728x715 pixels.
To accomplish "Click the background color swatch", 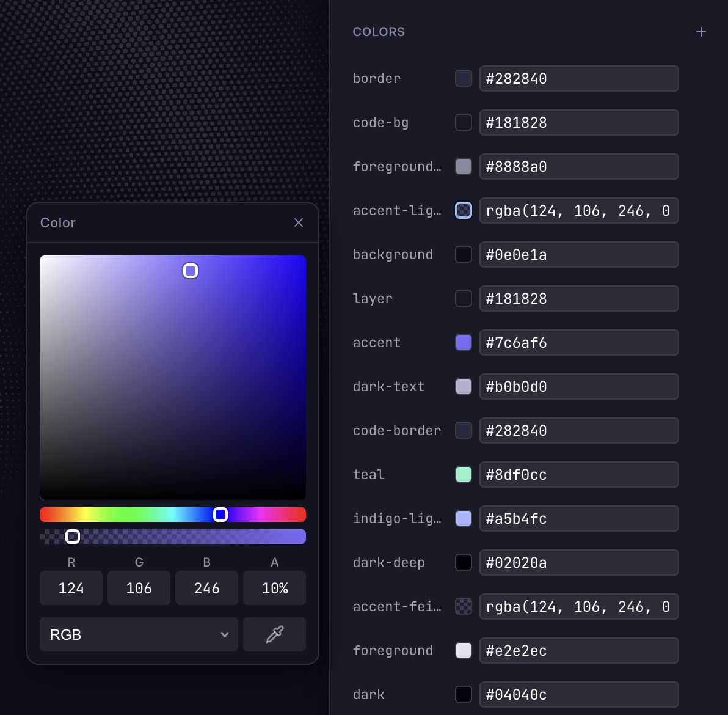I will 463,254.
